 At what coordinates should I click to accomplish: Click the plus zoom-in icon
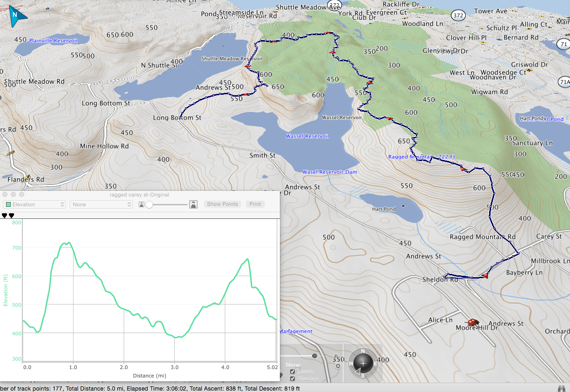[x=335, y=357]
